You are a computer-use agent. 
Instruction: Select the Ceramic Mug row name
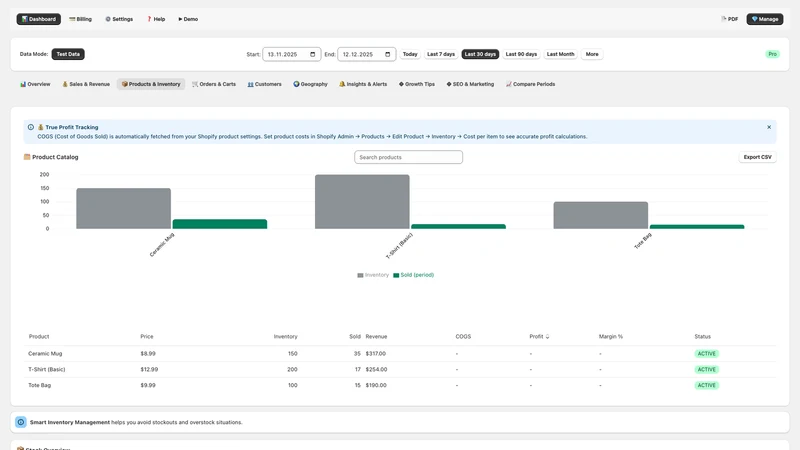pos(45,354)
